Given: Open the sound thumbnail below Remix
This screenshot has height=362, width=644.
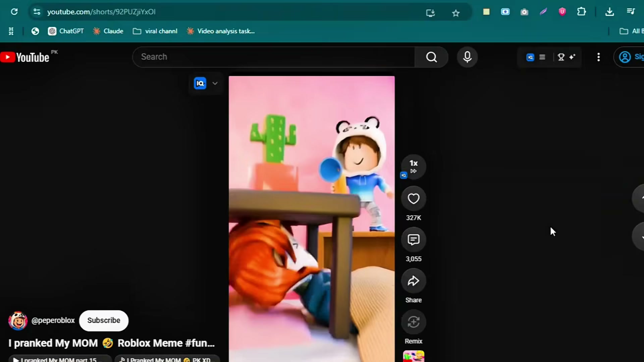Looking at the screenshot, I should tap(414, 356).
